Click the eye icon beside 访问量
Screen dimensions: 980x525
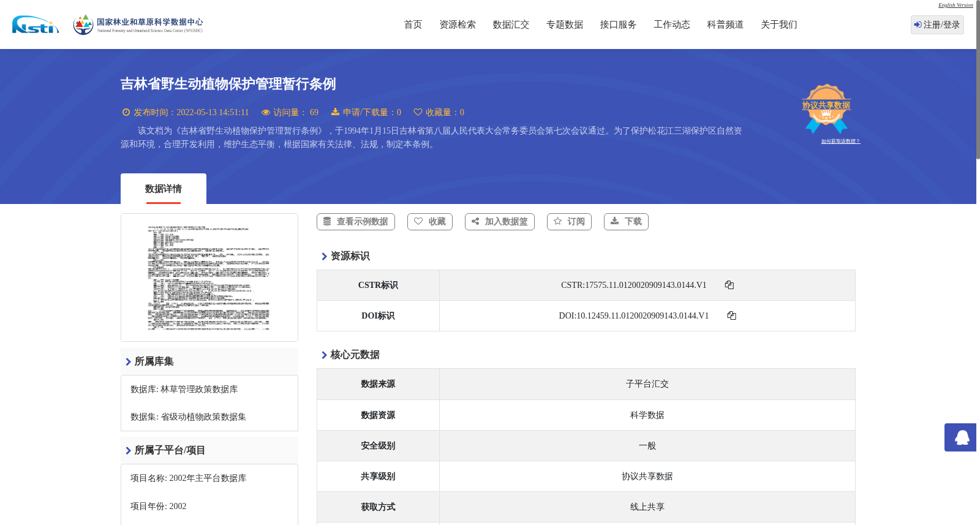point(266,112)
